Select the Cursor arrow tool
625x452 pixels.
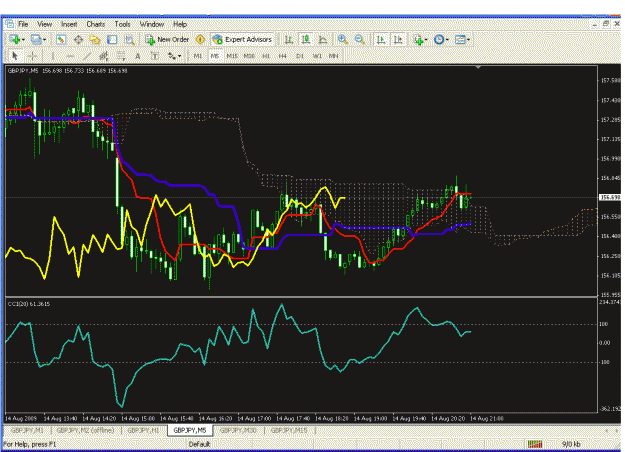[x=15, y=56]
